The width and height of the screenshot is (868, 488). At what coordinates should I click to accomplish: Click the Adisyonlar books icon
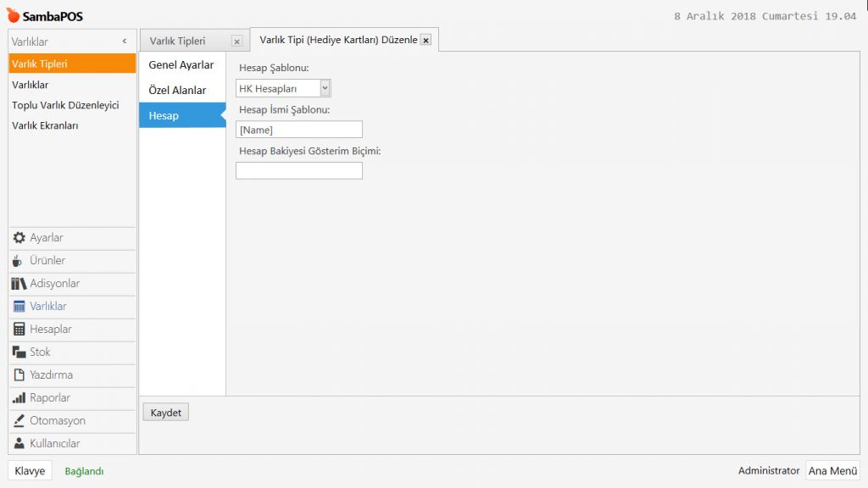point(19,284)
